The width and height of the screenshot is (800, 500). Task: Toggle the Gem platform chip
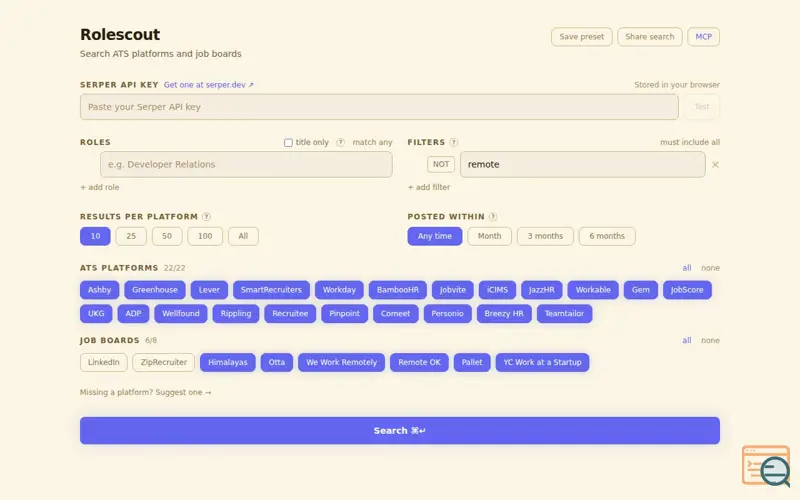pyautogui.click(x=641, y=290)
